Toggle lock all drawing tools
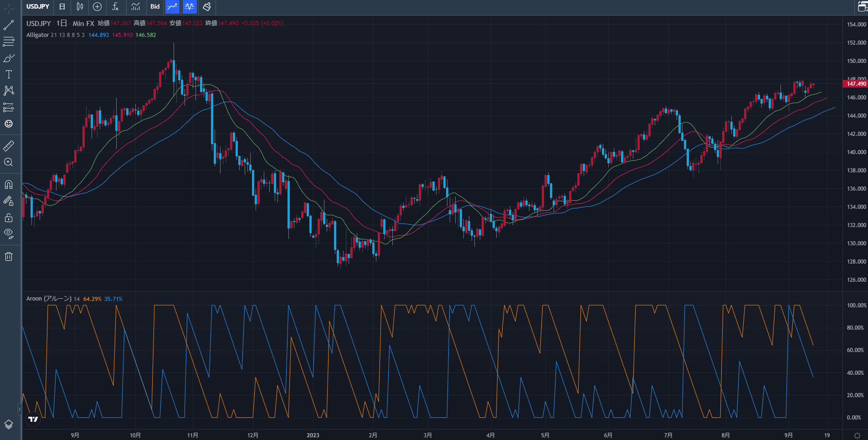Viewport: 868px width, 440px height. click(9, 218)
